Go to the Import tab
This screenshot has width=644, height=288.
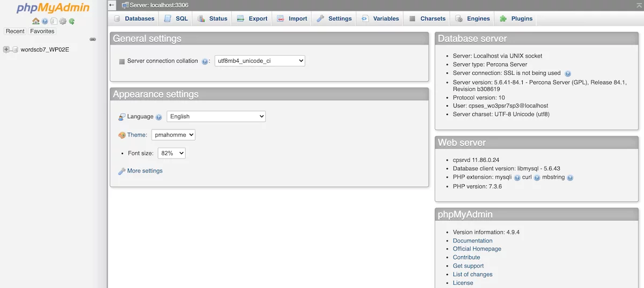coord(292,18)
